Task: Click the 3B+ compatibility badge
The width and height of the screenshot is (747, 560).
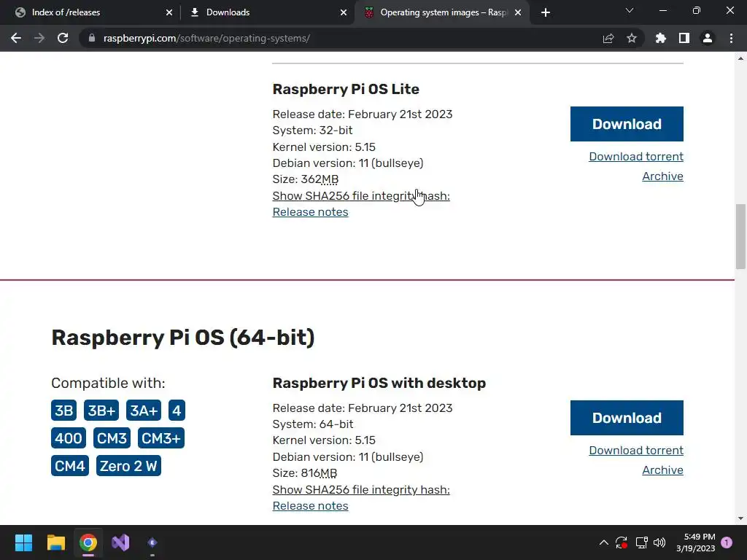Action: click(101, 411)
